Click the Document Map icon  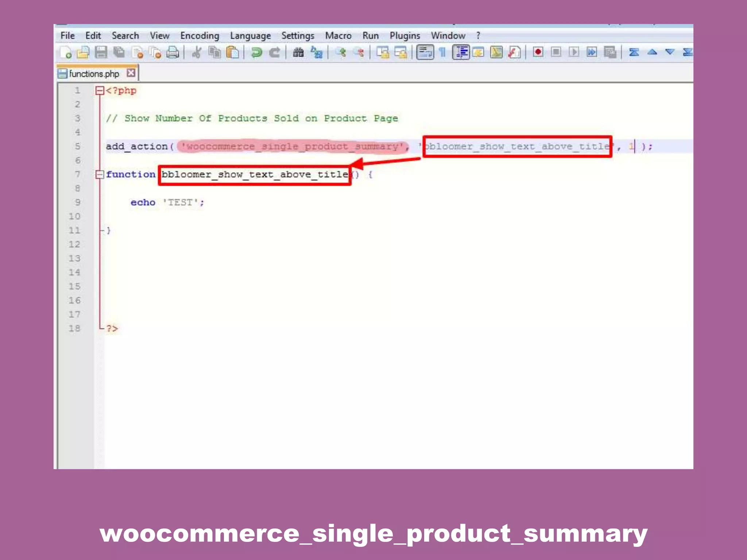[x=496, y=52]
